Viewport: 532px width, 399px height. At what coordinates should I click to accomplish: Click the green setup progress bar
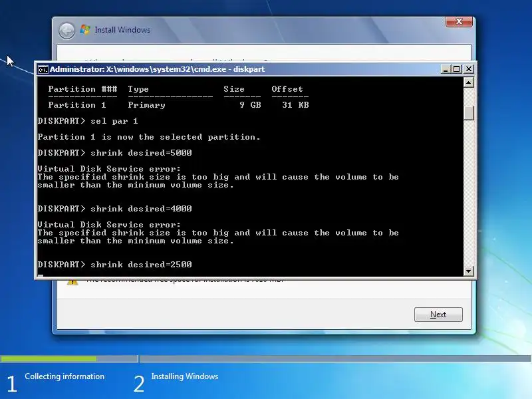[48, 358]
